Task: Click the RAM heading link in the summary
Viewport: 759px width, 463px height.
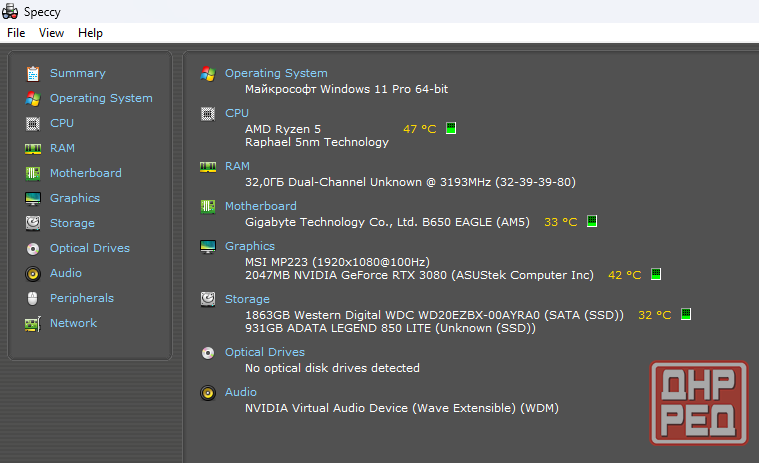Action: (237, 166)
